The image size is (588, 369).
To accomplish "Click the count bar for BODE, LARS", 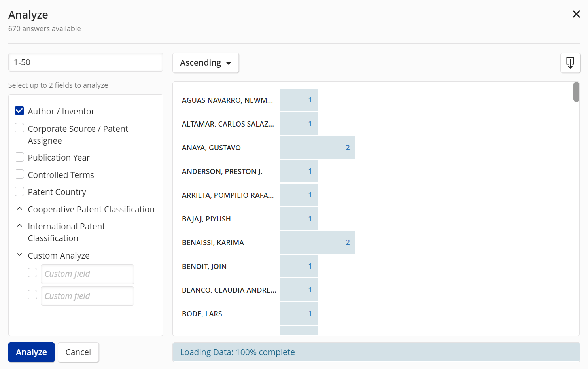I will coord(299,314).
